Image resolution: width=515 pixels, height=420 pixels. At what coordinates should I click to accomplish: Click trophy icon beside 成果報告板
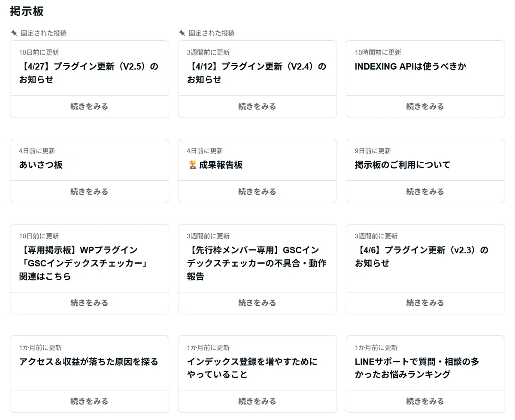click(192, 165)
